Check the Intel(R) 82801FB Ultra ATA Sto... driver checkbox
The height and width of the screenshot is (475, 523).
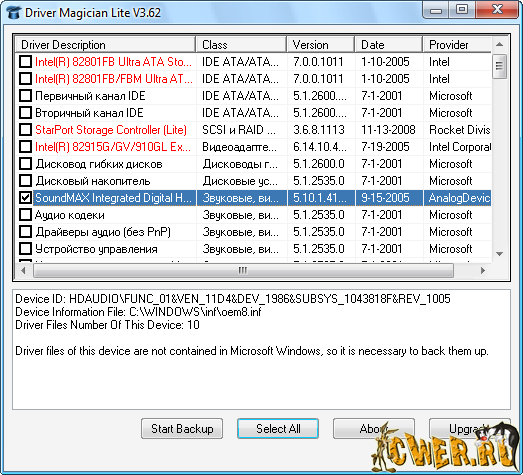(x=25, y=62)
